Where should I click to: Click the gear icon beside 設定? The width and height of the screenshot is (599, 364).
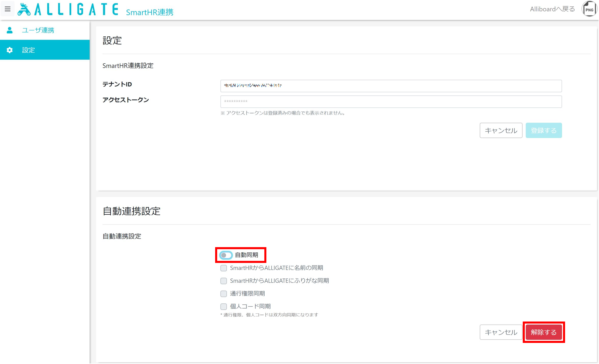point(10,50)
